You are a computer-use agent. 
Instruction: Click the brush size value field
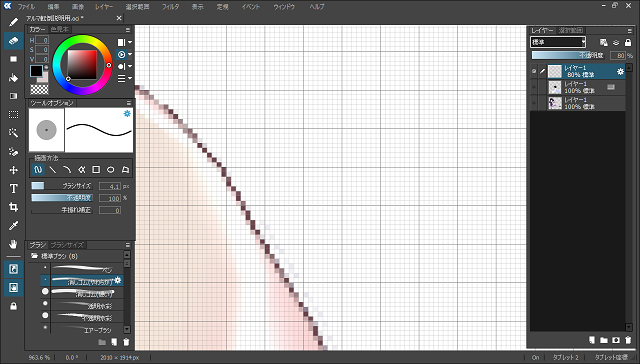pyautogui.click(x=110, y=186)
